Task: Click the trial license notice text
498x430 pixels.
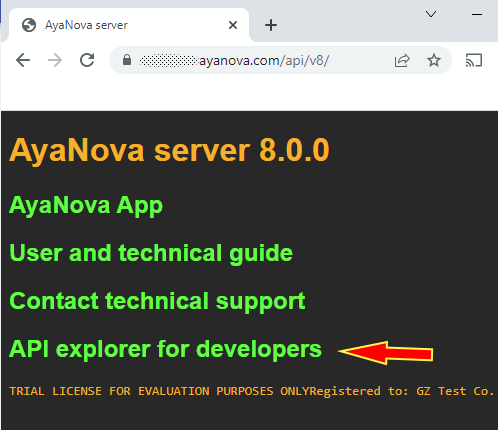Action: point(251,391)
